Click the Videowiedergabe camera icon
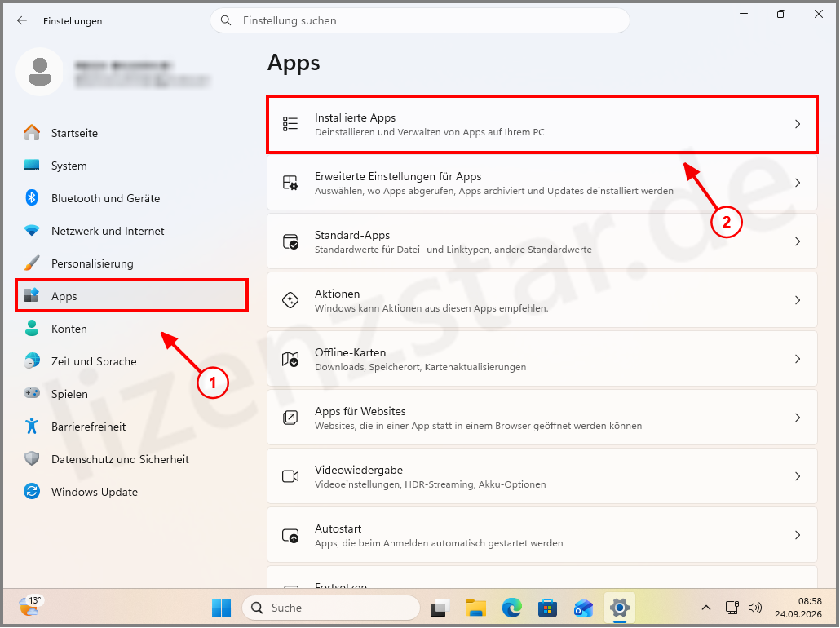 [290, 476]
